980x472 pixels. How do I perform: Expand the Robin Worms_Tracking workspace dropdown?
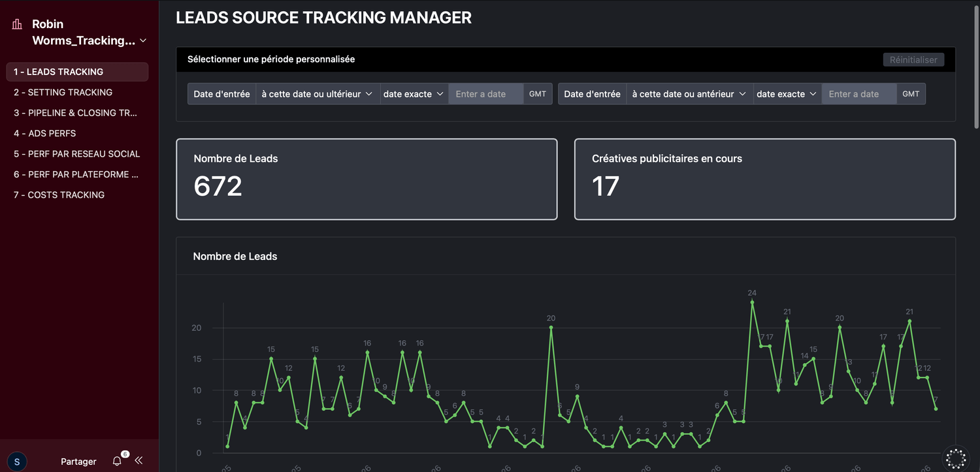tap(143, 40)
